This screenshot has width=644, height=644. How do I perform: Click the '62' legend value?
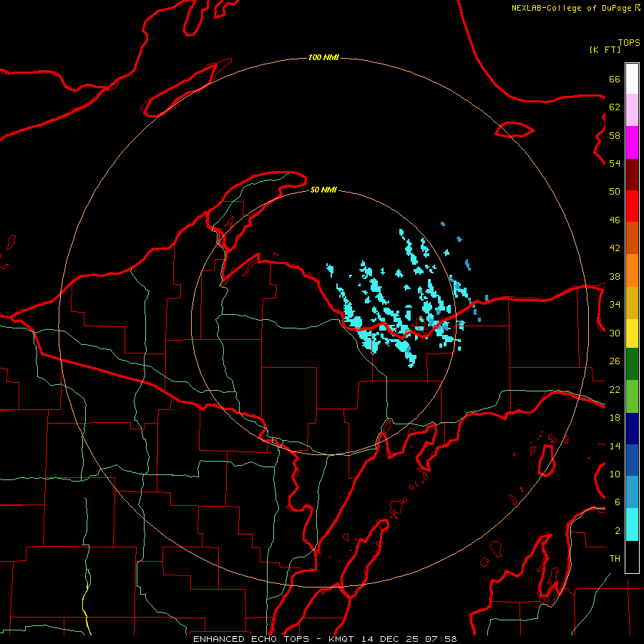pos(615,107)
